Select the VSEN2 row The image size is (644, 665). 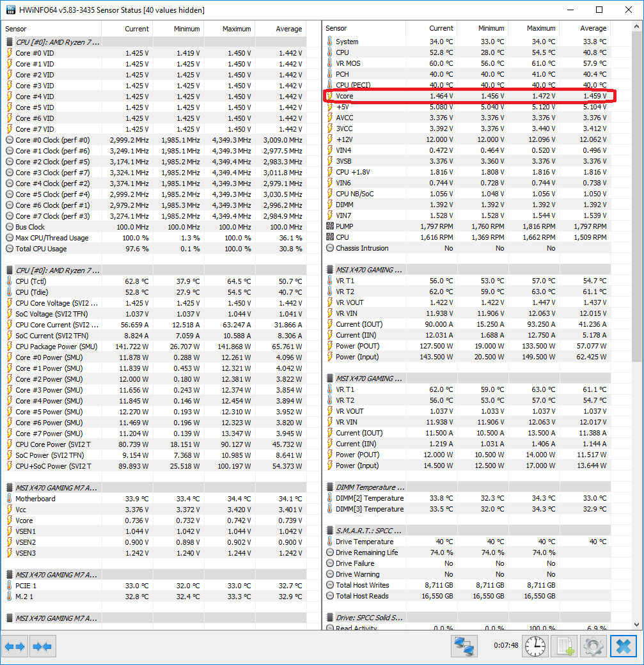click(x=153, y=542)
